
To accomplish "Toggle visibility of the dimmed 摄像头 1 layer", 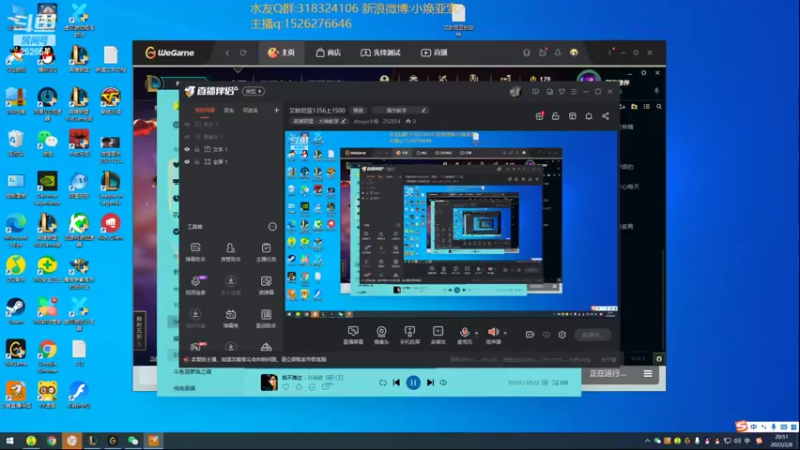I will coord(187,137).
